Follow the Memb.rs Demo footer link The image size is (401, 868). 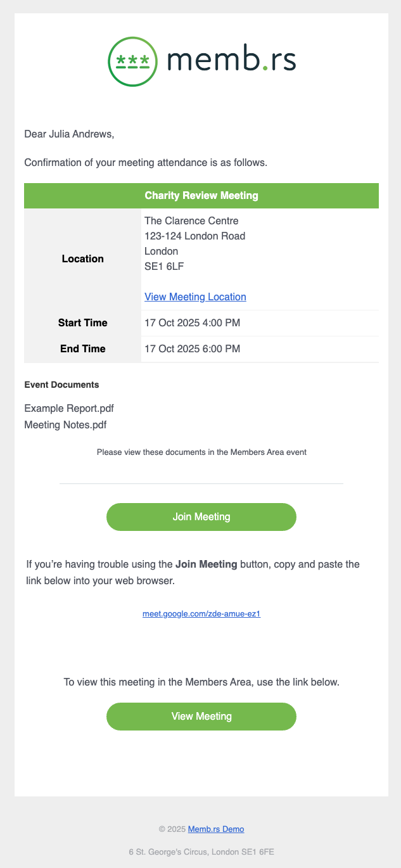pos(216,829)
